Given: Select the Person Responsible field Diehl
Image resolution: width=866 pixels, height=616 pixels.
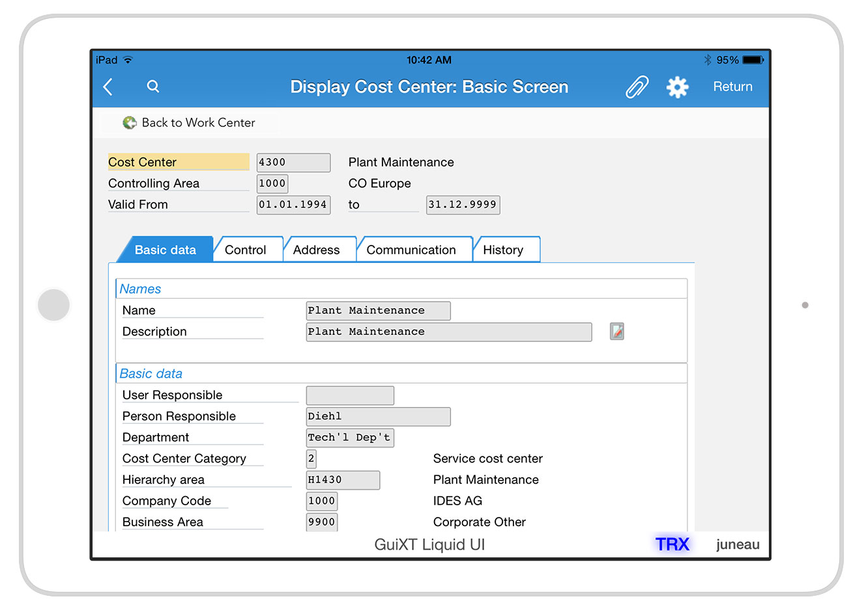Looking at the screenshot, I should click(378, 417).
